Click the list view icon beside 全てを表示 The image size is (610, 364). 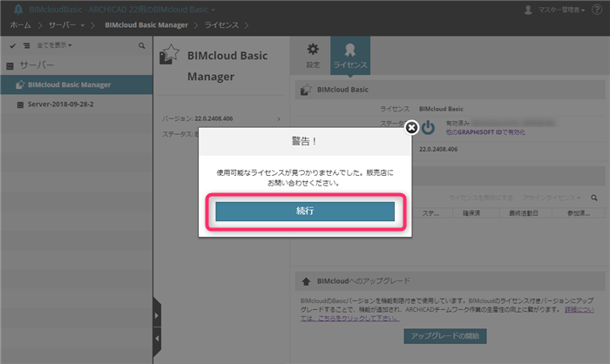(x=26, y=46)
